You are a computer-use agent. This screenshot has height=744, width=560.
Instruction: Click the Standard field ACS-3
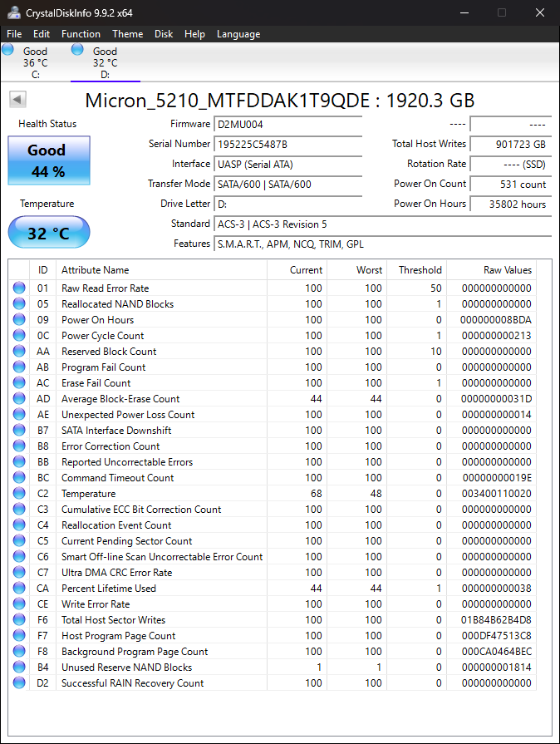[383, 224]
